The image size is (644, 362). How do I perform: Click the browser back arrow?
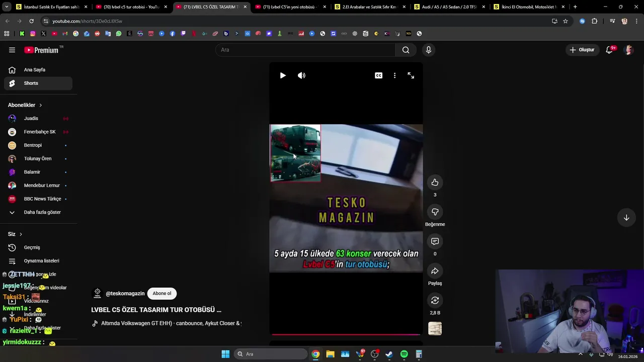coord(7,21)
